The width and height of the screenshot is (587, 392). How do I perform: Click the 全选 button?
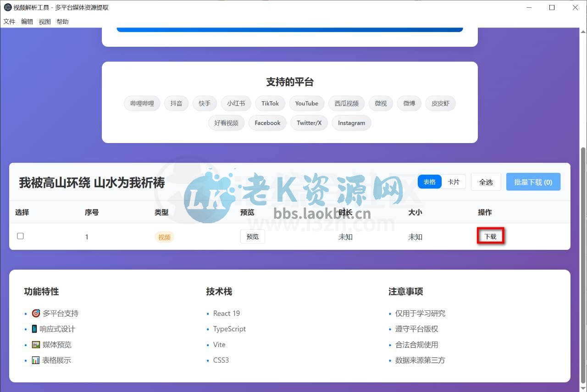pyautogui.click(x=486, y=182)
